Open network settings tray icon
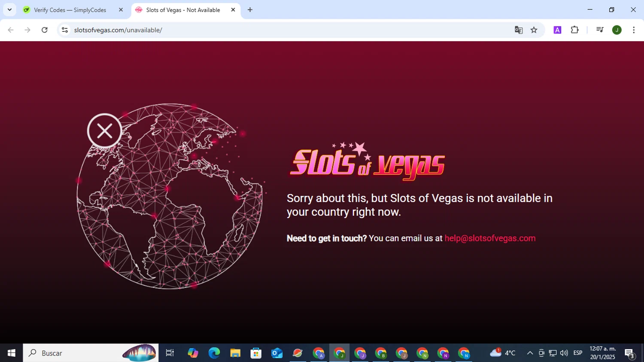 (553, 353)
